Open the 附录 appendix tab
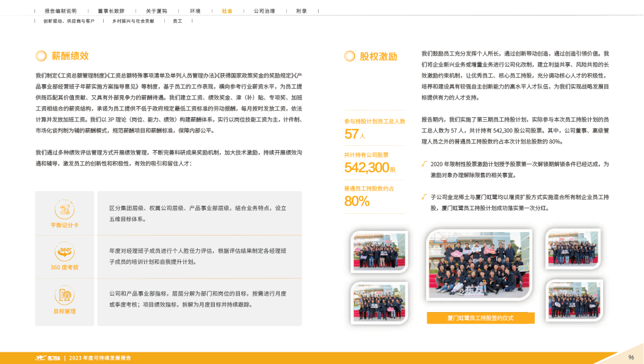The image size is (644, 364). (302, 11)
